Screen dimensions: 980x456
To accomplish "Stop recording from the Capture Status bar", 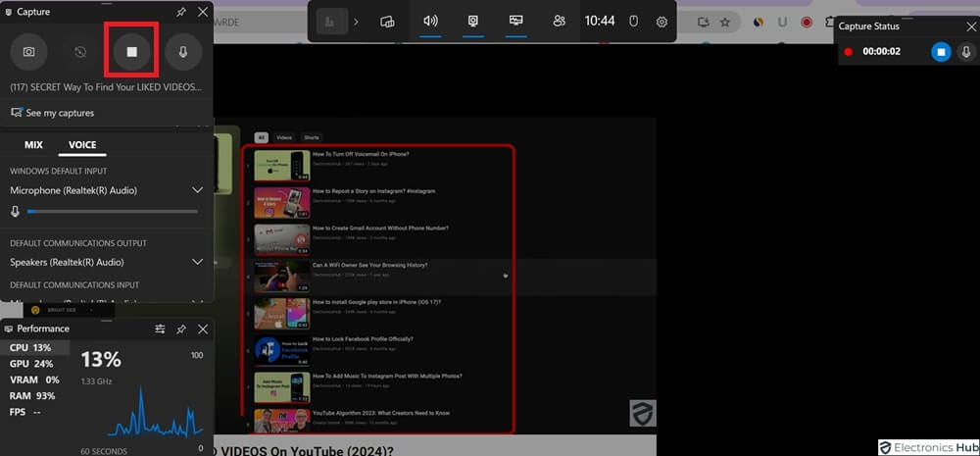I will click(x=940, y=52).
